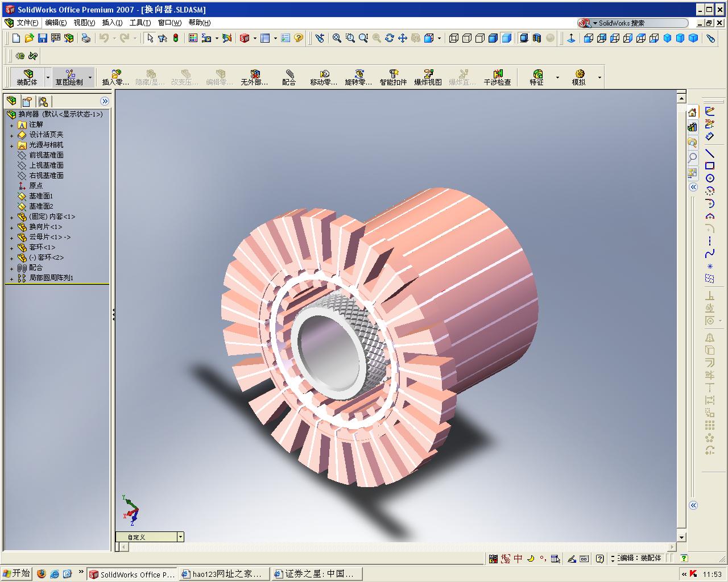Click the Move Component (移动零...) tool

(x=324, y=77)
